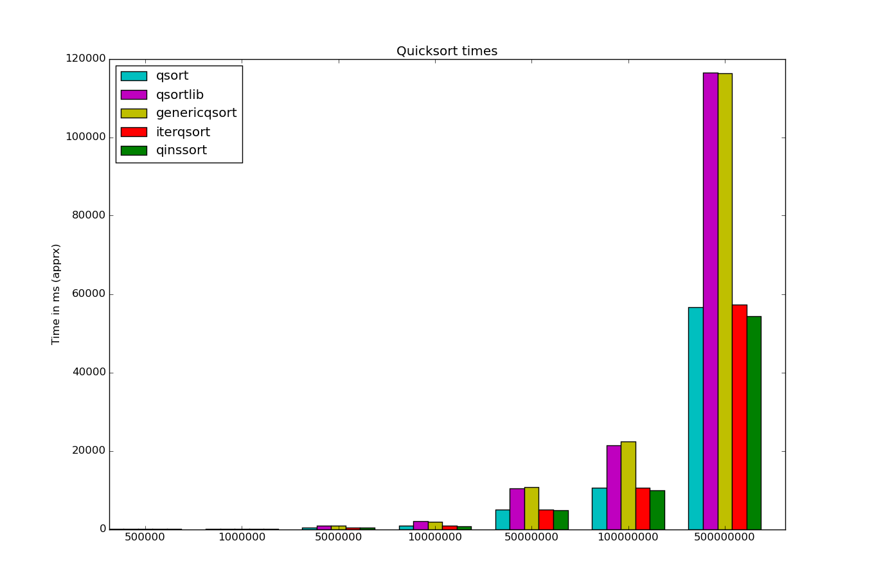872x588 pixels.
Task: Click the x-axis label 10000000
Action: [435, 537]
